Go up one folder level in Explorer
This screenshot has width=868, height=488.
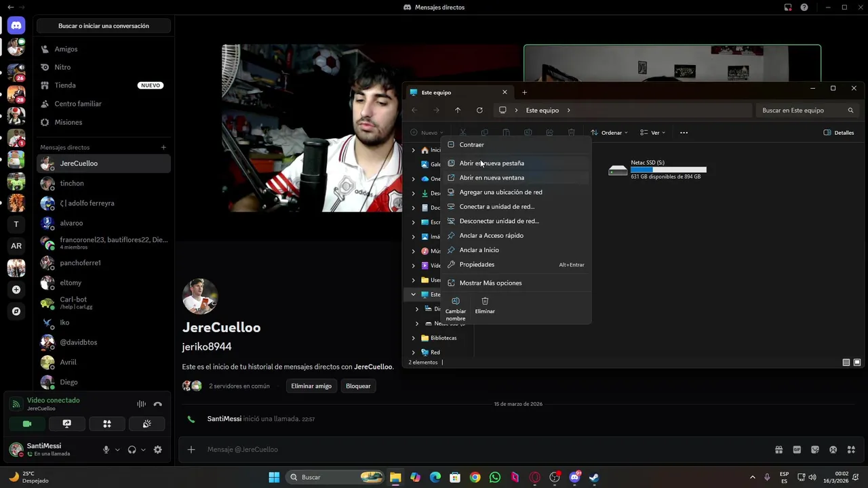[458, 110]
